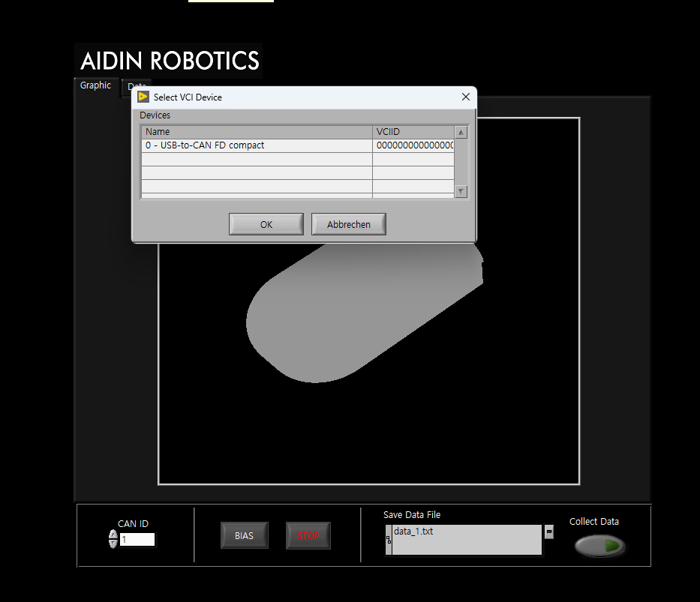Click the Name column header
Viewport: 700px width, 602px height.
(x=257, y=132)
